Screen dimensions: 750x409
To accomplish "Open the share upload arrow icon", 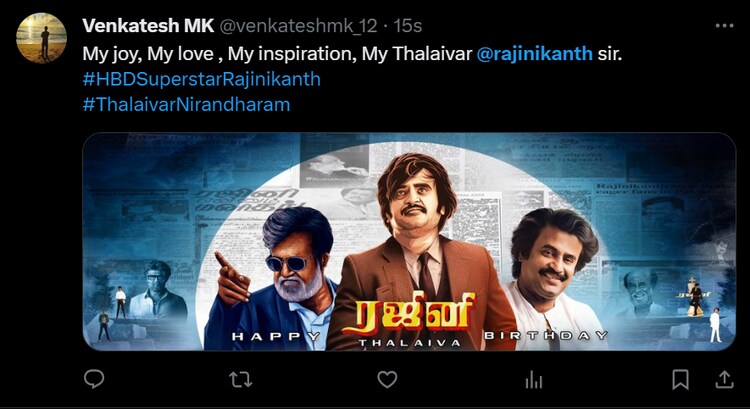I will tap(724, 379).
